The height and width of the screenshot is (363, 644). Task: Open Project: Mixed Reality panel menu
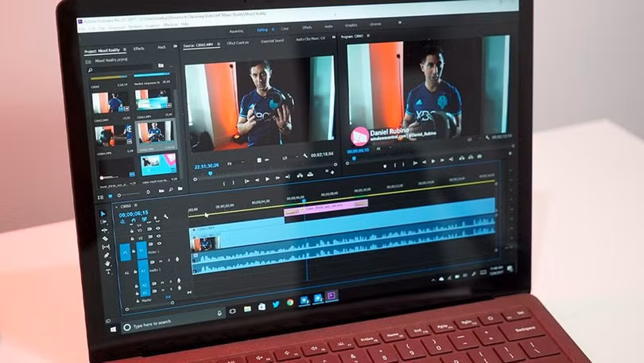(125, 49)
